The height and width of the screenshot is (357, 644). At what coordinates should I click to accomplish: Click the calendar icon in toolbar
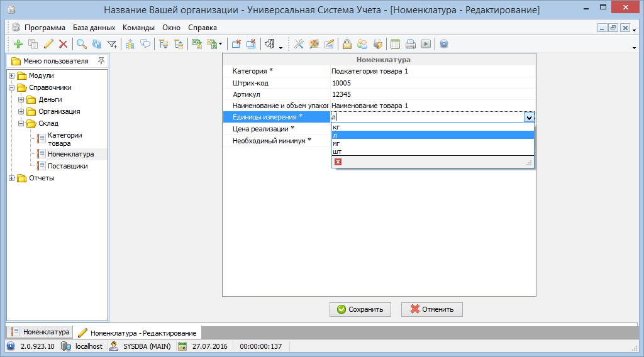click(396, 44)
